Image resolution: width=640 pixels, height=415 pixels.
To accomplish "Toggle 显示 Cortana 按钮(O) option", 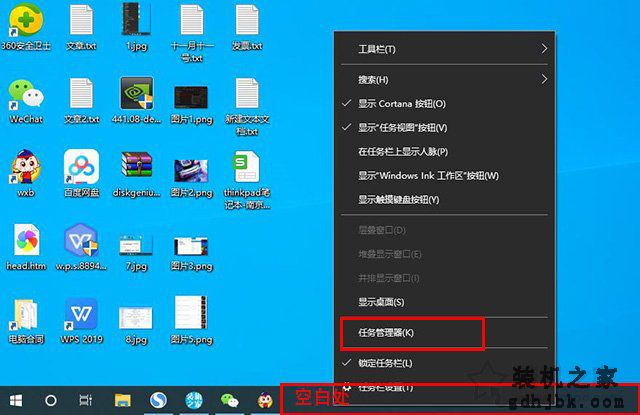I will 444,104.
